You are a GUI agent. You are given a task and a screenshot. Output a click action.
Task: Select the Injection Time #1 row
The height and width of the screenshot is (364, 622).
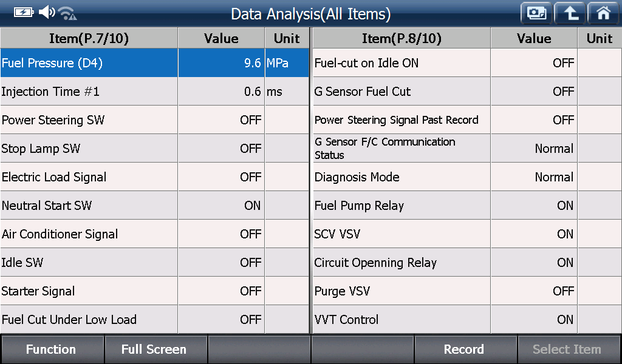pyautogui.click(x=155, y=92)
